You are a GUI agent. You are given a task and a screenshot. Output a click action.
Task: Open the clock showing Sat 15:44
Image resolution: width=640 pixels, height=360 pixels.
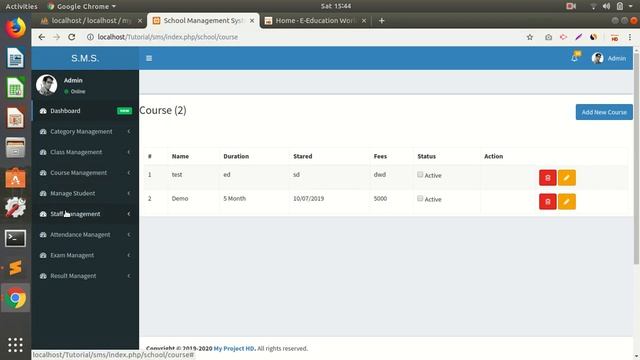[336, 6]
